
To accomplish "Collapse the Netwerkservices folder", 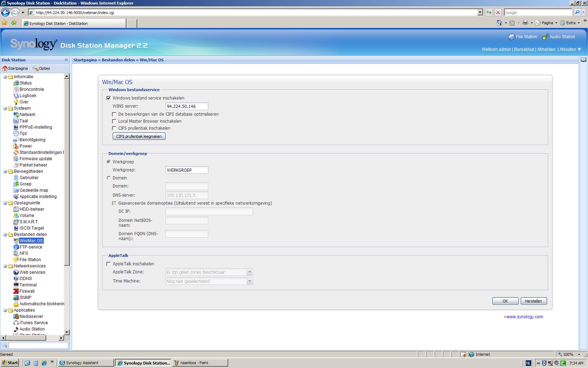I will coord(5,266).
